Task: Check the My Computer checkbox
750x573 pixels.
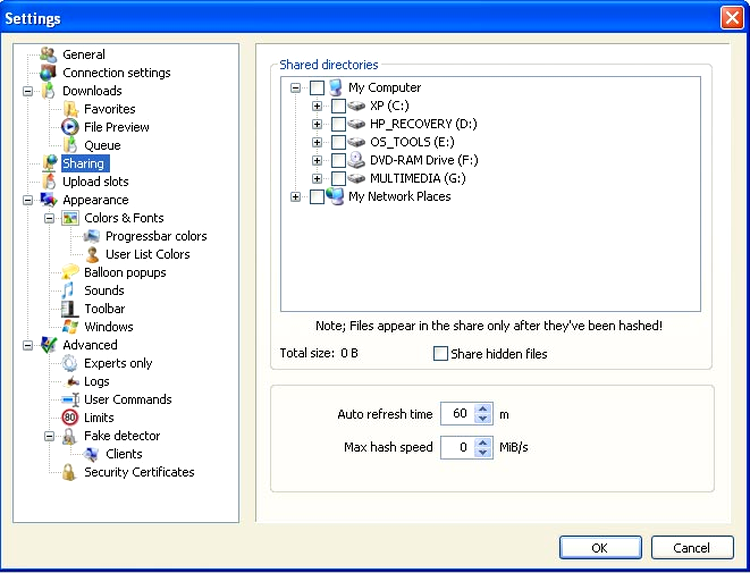Action: pos(317,88)
